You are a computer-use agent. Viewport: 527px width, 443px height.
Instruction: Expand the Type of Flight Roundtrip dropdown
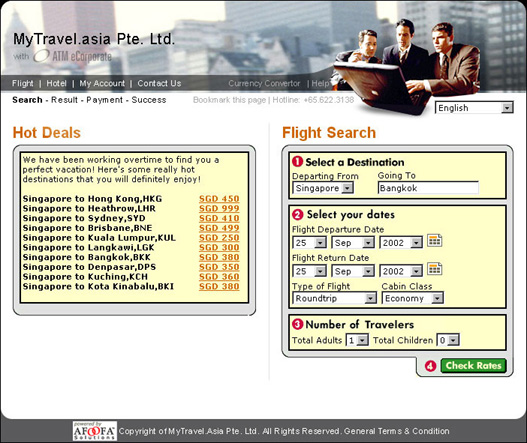(334, 298)
